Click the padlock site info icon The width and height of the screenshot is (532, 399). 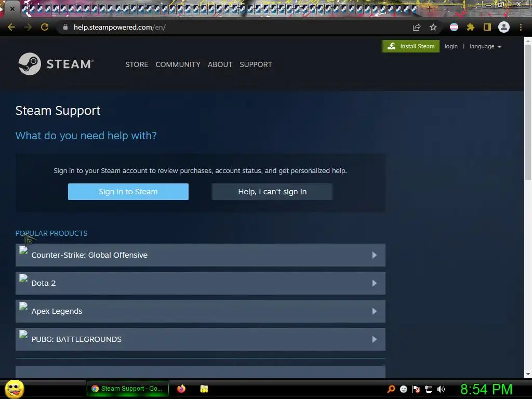(x=65, y=27)
